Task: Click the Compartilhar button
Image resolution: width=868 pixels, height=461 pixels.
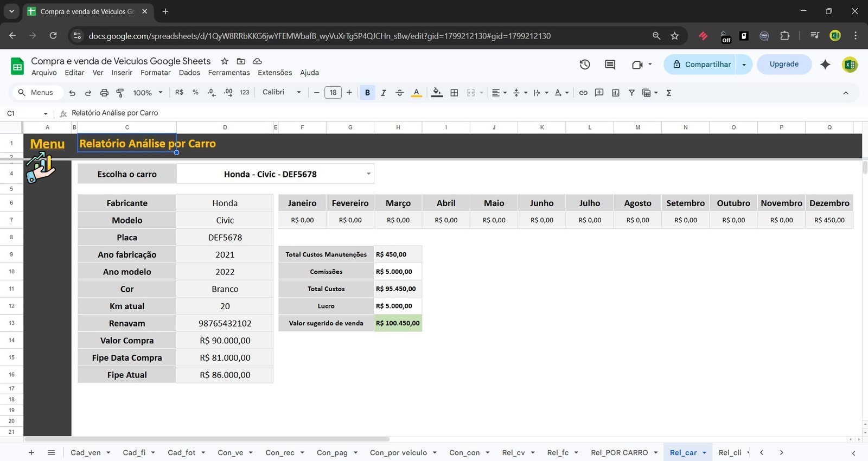Action: click(701, 65)
